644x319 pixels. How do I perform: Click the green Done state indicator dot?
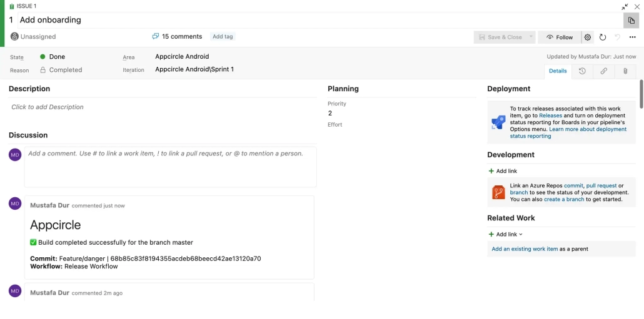pyautogui.click(x=43, y=57)
